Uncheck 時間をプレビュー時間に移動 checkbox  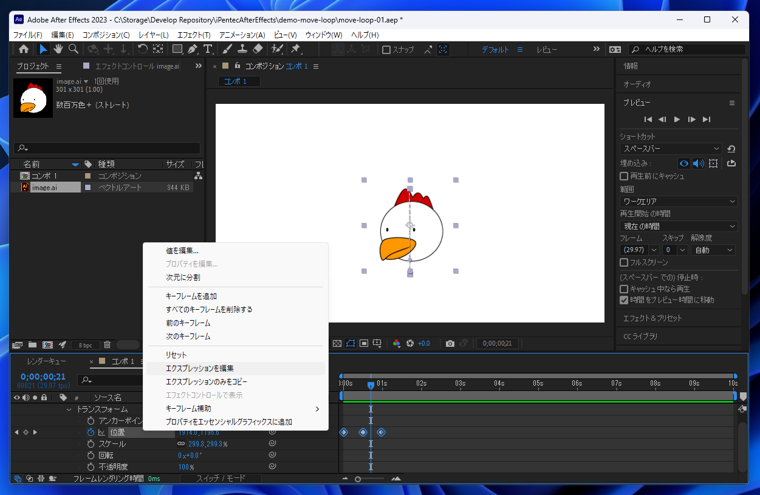point(624,300)
